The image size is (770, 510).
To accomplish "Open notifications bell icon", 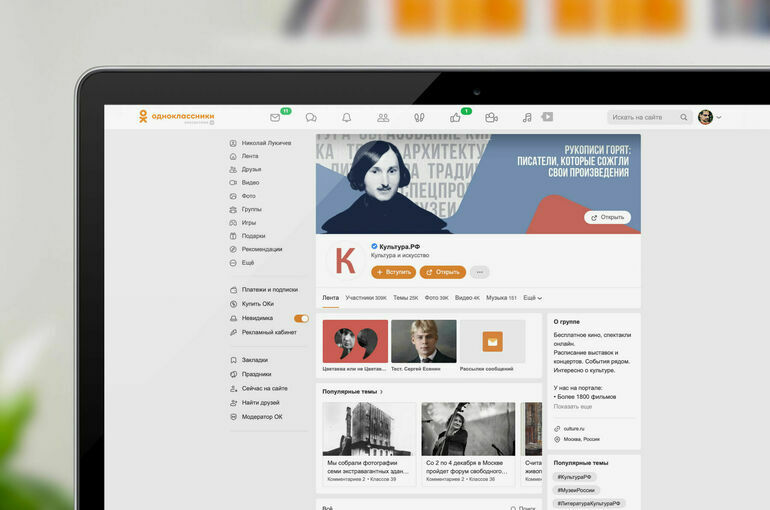I will click(x=347, y=117).
